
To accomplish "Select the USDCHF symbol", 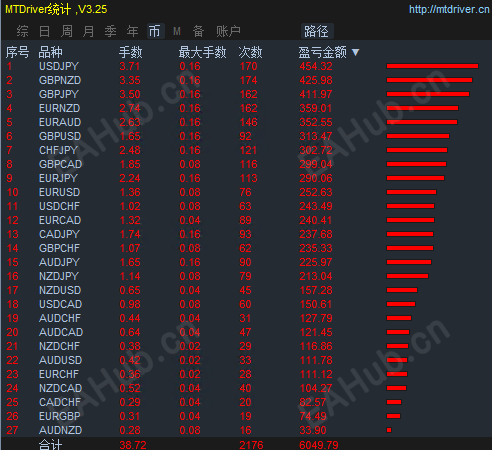I will tap(59, 206).
